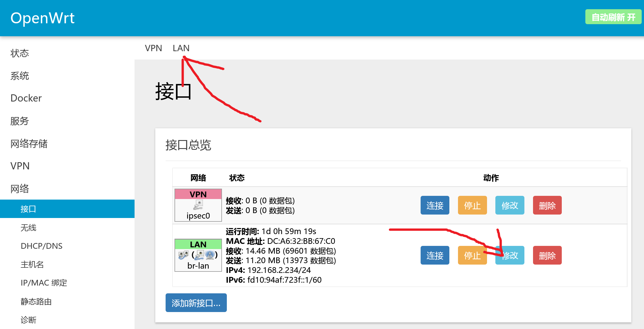Click the MAC address DC:A6:32:BB:67:C0
644x329 pixels.
[x=301, y=241]
